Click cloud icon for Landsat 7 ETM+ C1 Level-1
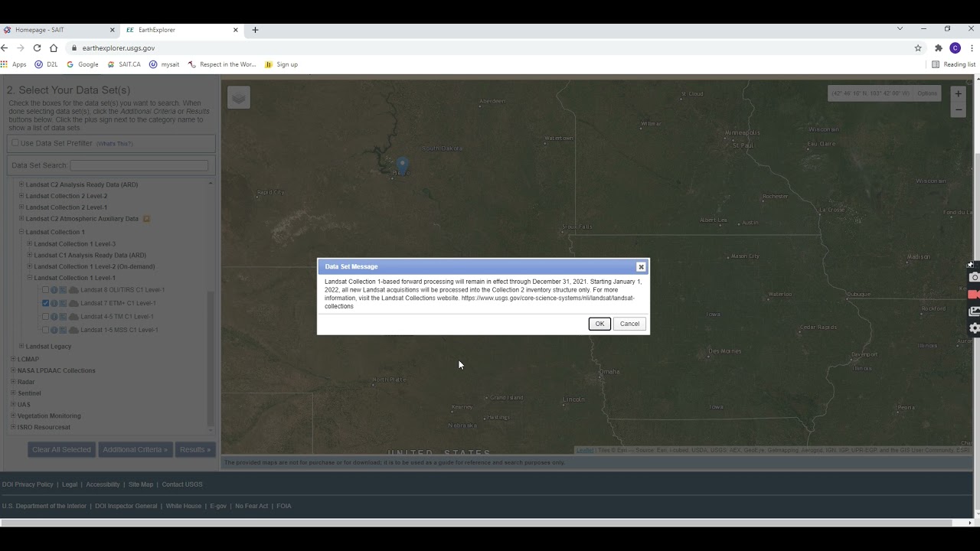 point(73,303)
